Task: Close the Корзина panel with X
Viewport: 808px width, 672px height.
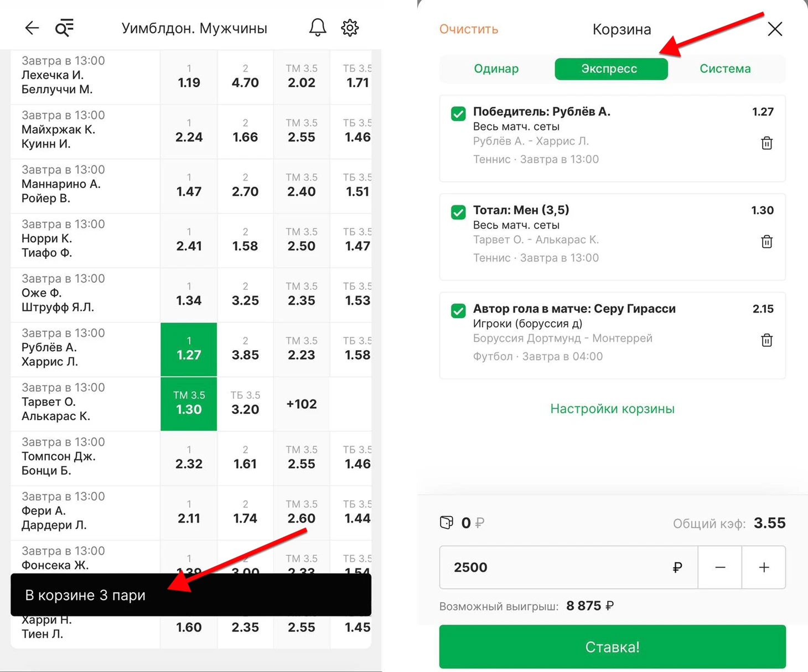Action: point(775,29)
